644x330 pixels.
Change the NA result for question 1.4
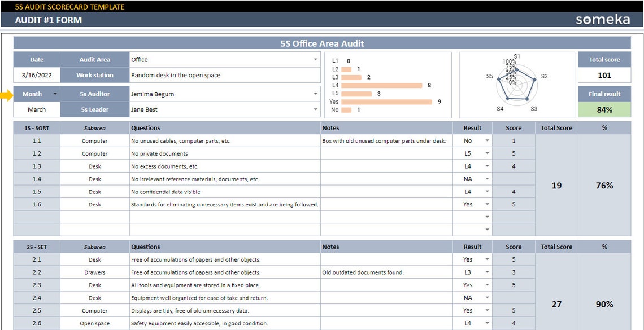coord(488,179)
